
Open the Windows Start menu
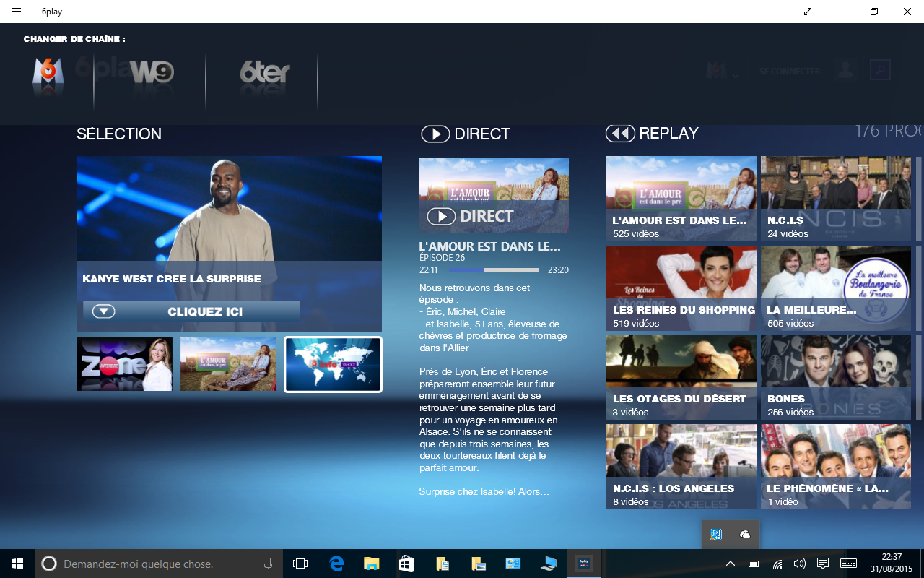(x=17, y=564)
